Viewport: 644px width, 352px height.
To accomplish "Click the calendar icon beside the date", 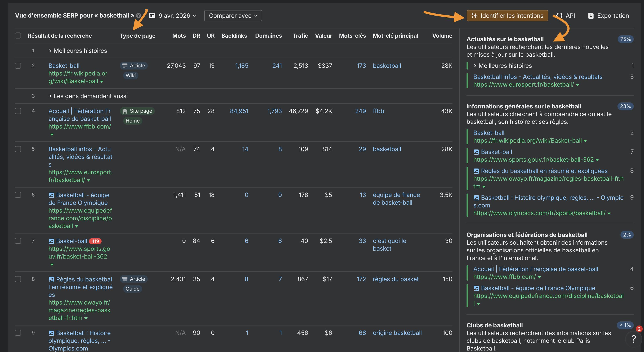I will tap(152, 15).
